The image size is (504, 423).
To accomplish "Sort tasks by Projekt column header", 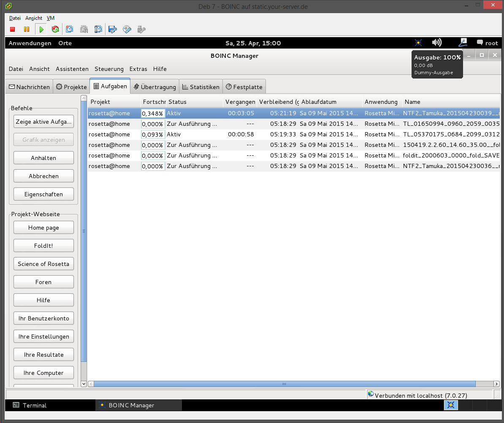I will point(114,102).
